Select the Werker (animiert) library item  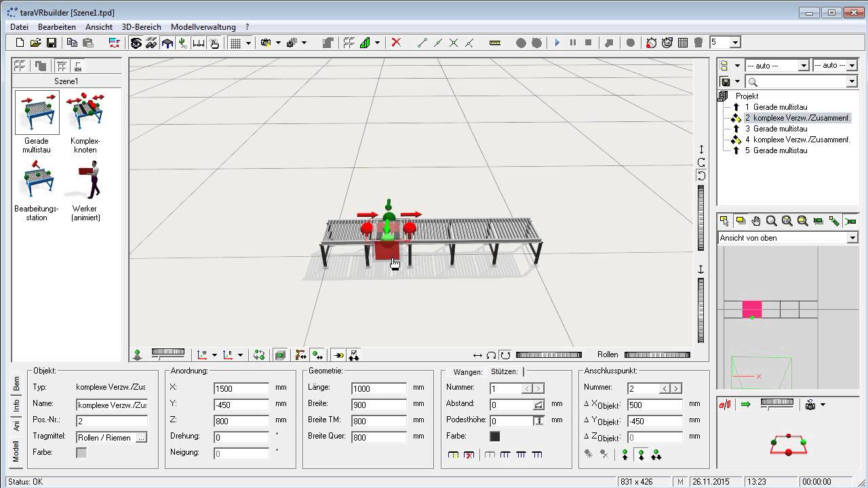click(85, 180)
